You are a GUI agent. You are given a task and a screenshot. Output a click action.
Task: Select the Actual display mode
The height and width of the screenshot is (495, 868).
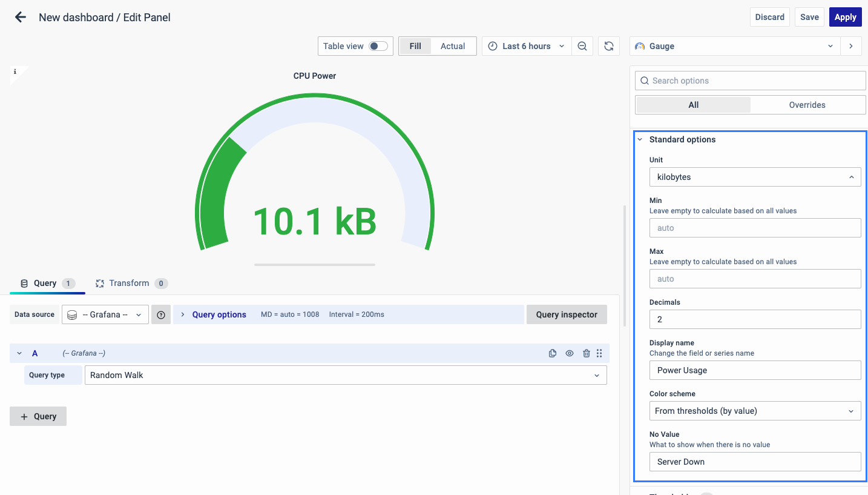click(453, 46)
